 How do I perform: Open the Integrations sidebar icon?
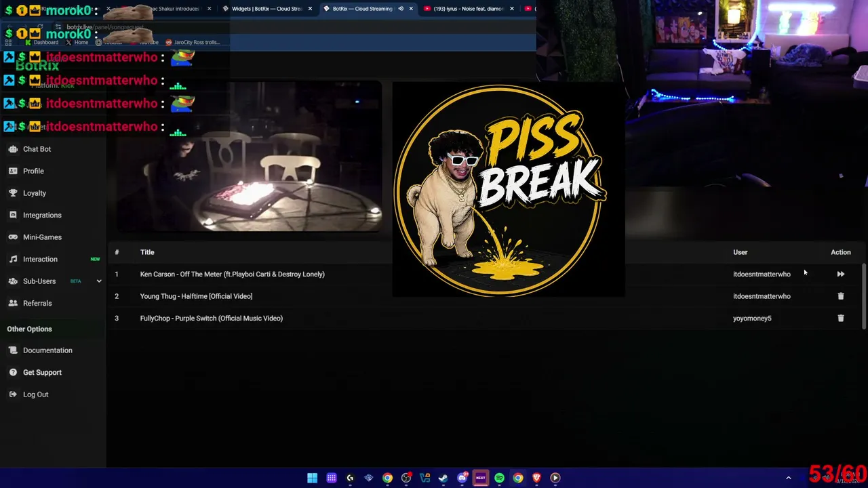point(13,215)
